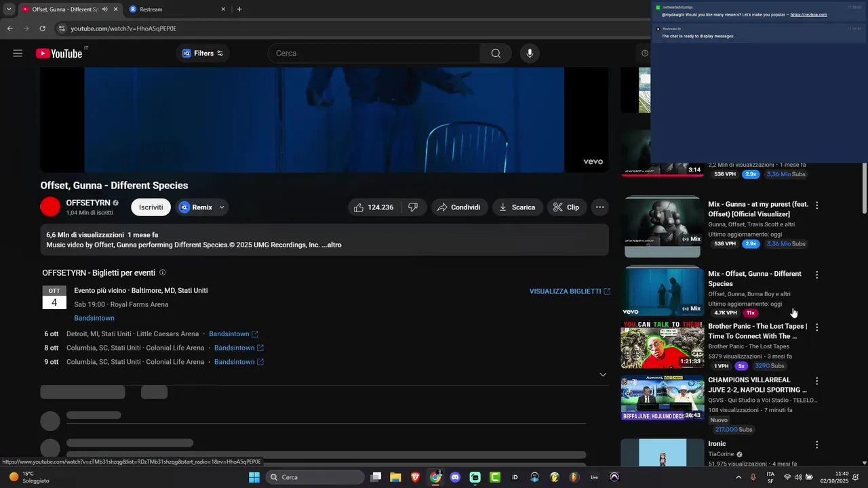
Task: Start voice search with the microphone
Action: (x=530, y=54)
